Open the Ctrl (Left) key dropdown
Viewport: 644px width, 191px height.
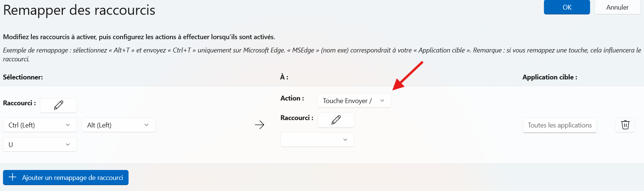pos(40,125)
